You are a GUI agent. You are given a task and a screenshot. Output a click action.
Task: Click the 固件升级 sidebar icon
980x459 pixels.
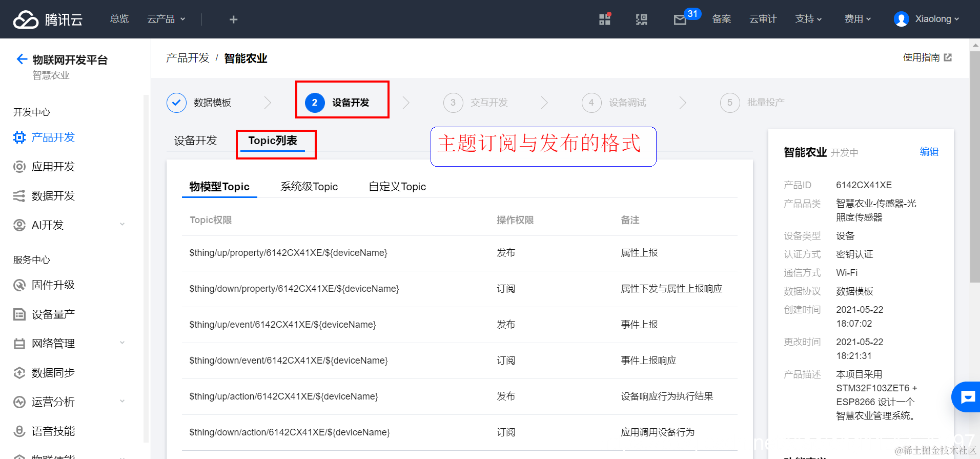pos(19,285)
